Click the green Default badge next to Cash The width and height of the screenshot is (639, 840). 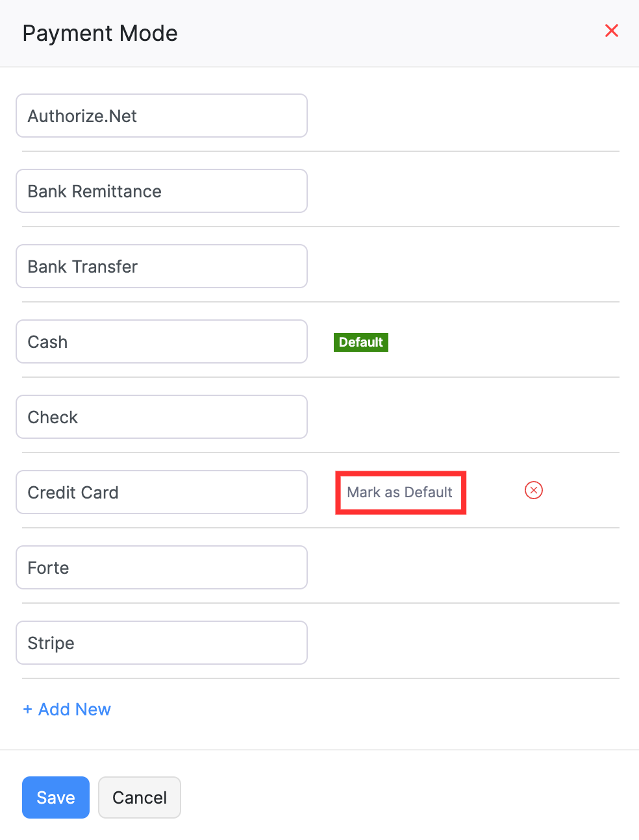[x=361, y=342]
